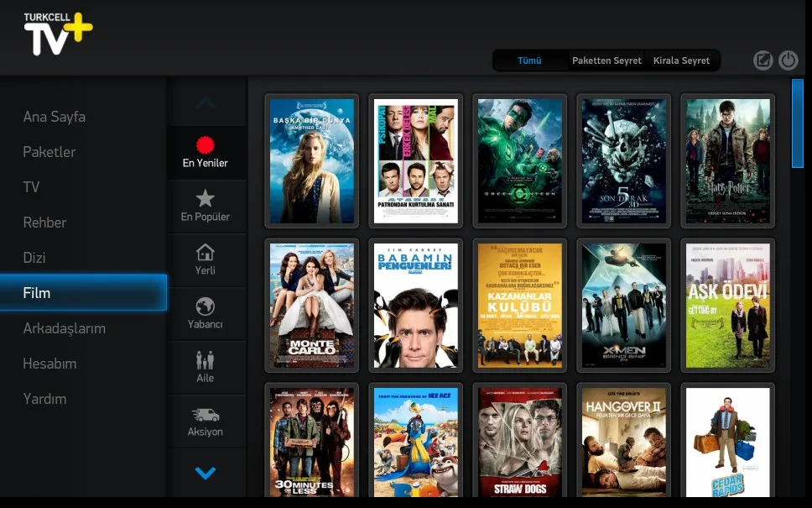Open the Monte Carlo poster
Viewport: 812px width, 508px height.
(x=312, y=306)
